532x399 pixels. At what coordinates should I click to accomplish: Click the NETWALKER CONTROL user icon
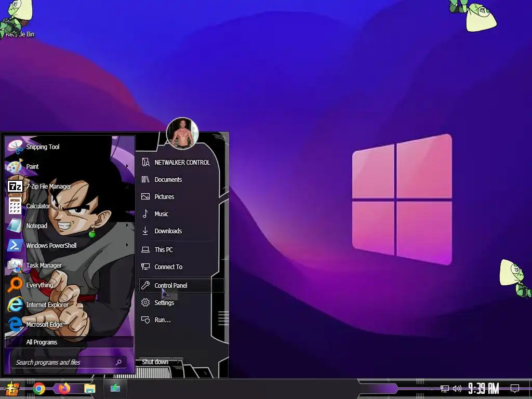click(x=145, y=162)
